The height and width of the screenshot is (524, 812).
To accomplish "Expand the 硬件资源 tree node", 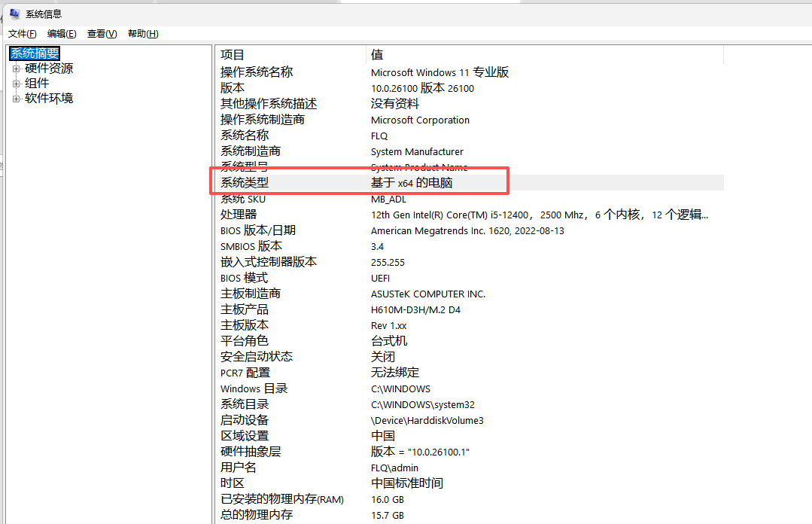I will tap(17, 69).
